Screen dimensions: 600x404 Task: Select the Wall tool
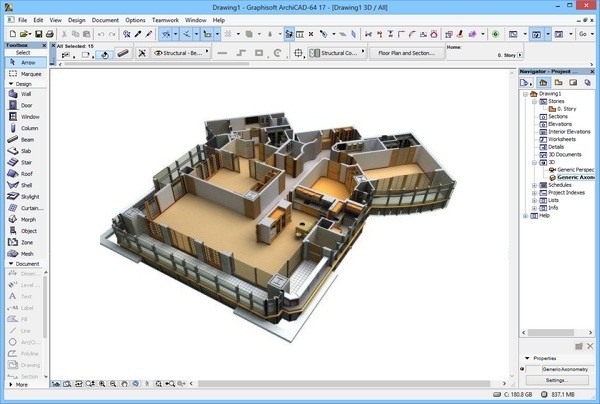pyautogui.click(x=25, y=94)
